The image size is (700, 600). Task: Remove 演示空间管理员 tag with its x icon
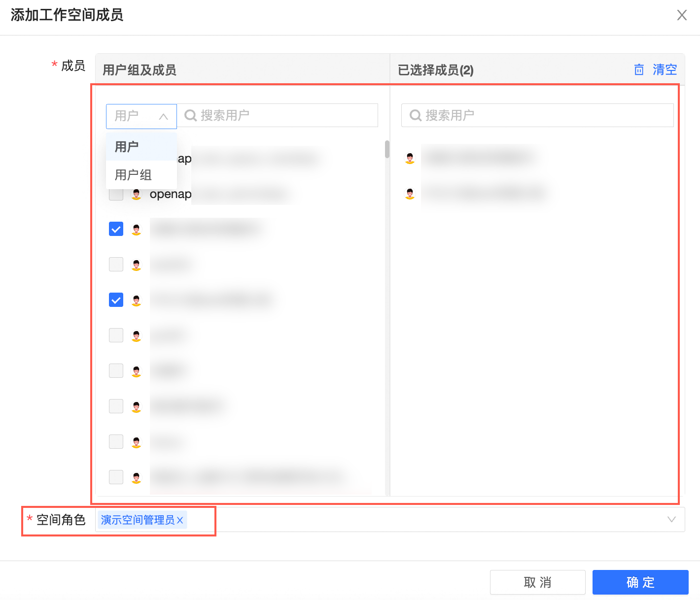pyautogui.click(x=180, y=520)
